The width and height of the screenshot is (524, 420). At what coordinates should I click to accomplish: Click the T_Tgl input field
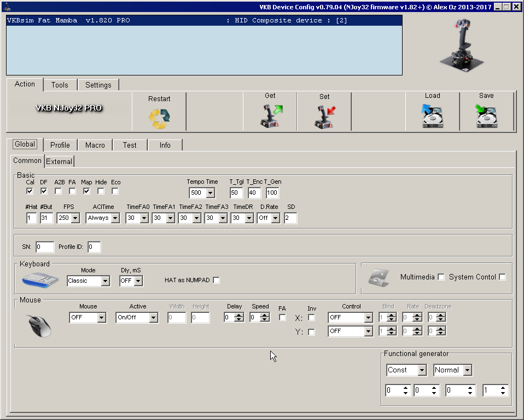(236, 193)
